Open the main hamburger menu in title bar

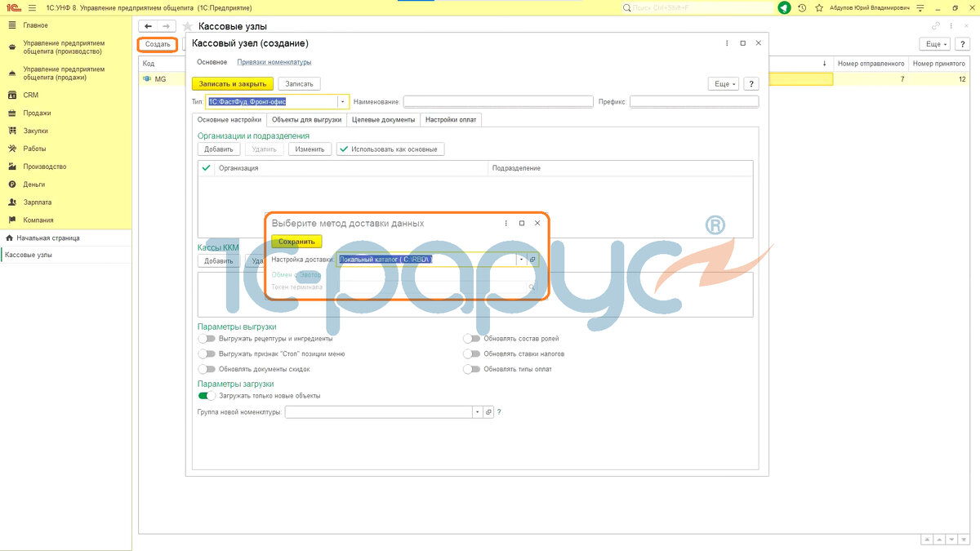click(x=32, y=7)
